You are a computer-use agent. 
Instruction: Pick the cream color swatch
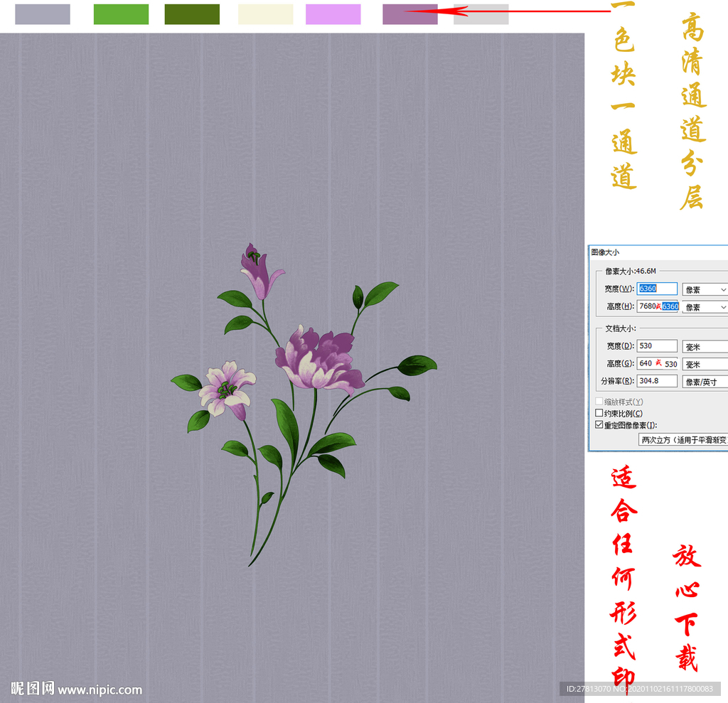tap(265, 14)
